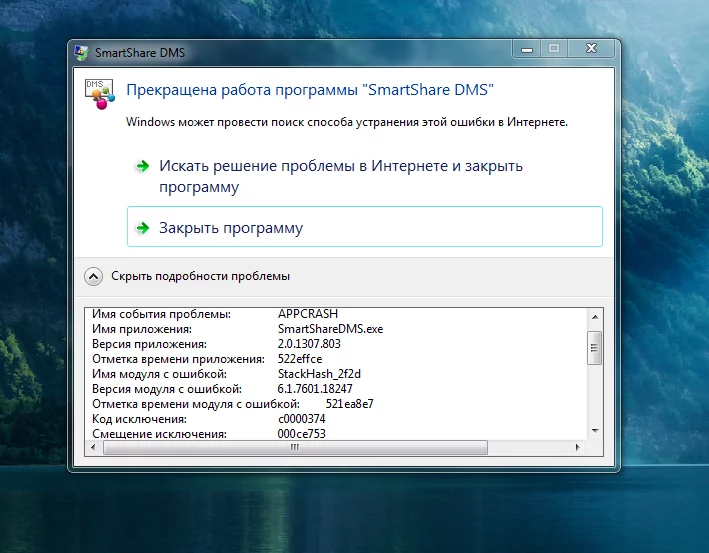
Task: Click application timestamp 522effce
Action: click(x=300, y=359)
